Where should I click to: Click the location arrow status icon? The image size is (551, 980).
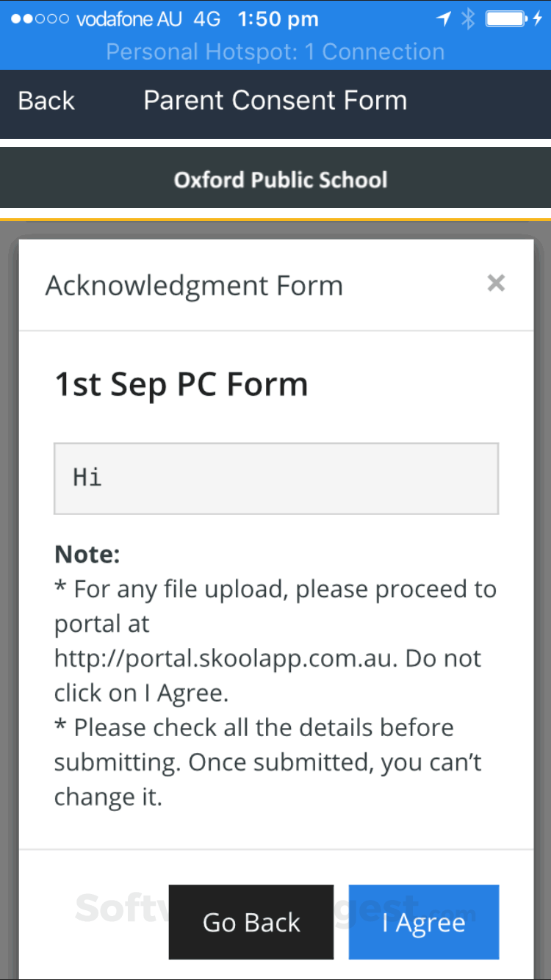click(443, 19)
